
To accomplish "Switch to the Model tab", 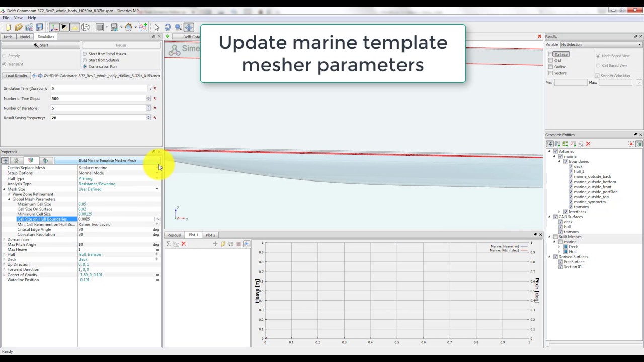I will pos(25,37).
